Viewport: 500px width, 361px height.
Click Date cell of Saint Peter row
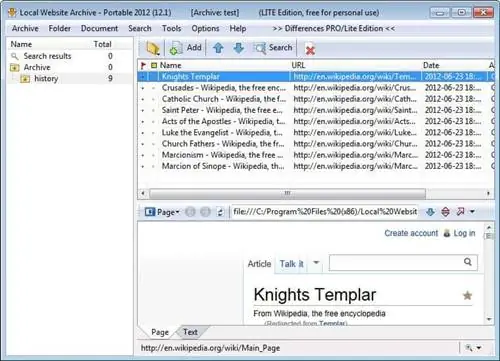(x=453, y=110)
